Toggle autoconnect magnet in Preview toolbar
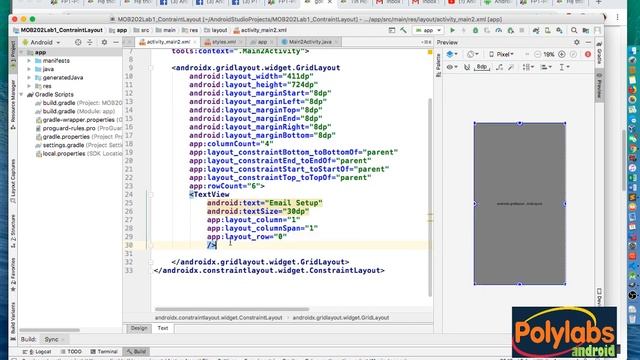The width and height of the screenshot is (640, 360). 467,67
